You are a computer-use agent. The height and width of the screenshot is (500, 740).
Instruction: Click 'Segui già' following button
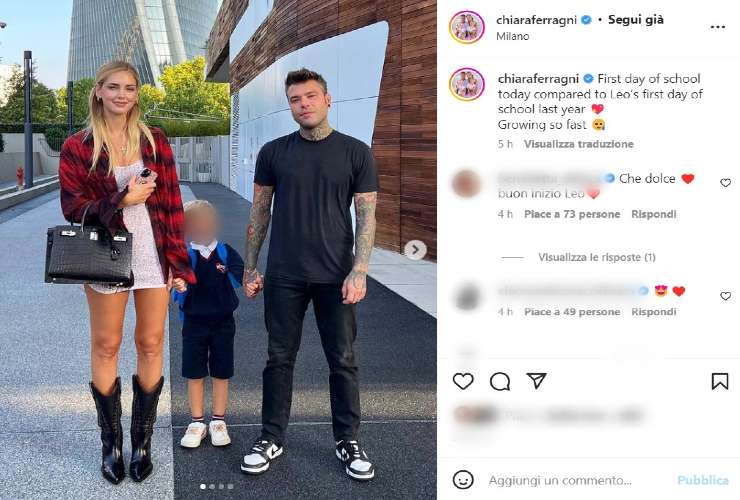coord(636,20)
